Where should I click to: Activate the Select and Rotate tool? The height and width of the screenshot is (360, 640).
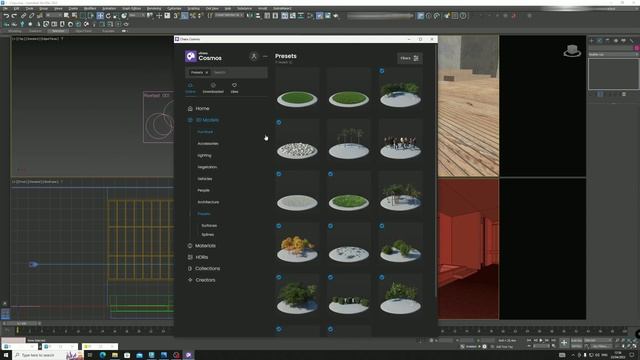108,16
